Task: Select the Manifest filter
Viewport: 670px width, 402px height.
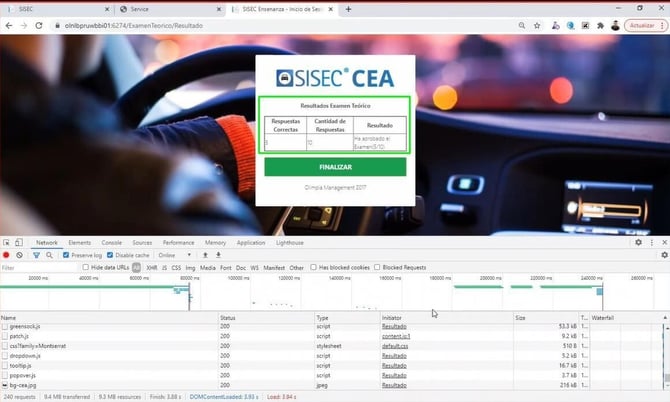Action: coord(274,268)
